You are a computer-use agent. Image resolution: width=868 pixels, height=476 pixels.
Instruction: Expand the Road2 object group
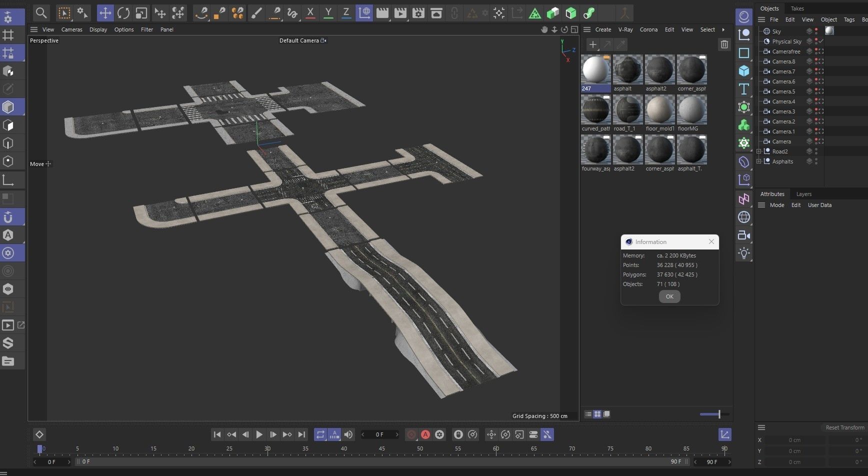[759, 151]
